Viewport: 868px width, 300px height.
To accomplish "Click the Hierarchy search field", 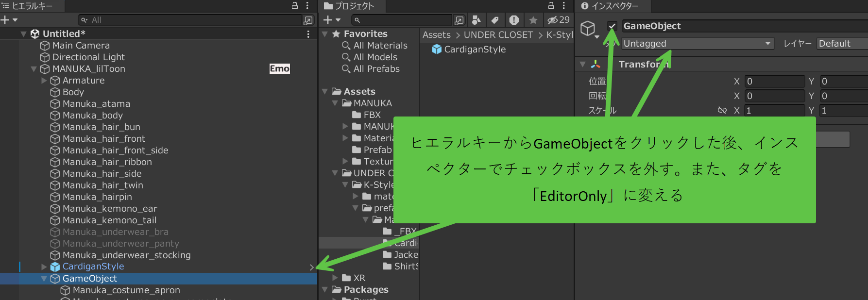I will [190, 20].
